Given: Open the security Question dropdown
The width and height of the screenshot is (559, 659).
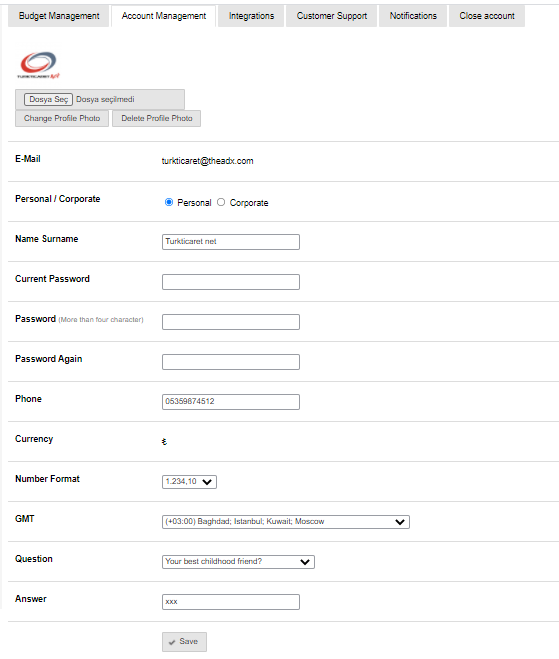Looking at the screenshot, I should tap(238, 561).
